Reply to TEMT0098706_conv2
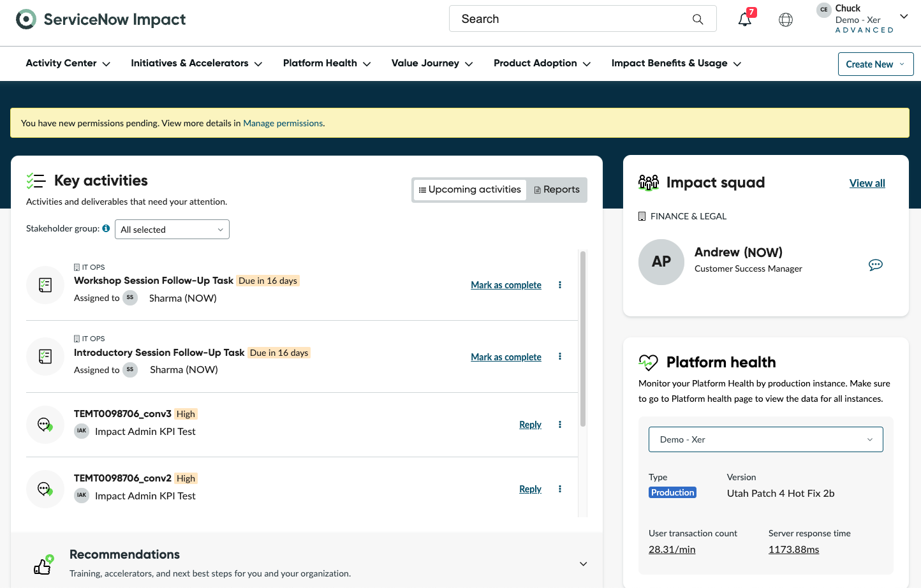The height and width of the screenshot is (588, 921). click(530, 489)
